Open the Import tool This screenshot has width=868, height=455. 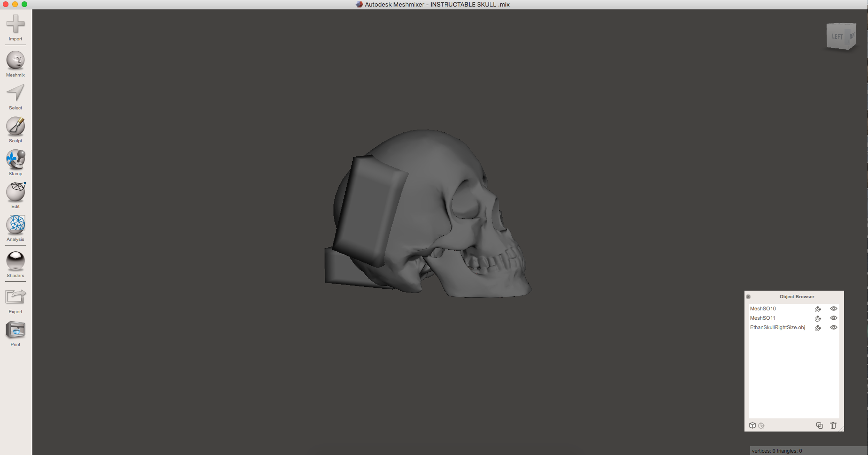click(x=15, y=28)
